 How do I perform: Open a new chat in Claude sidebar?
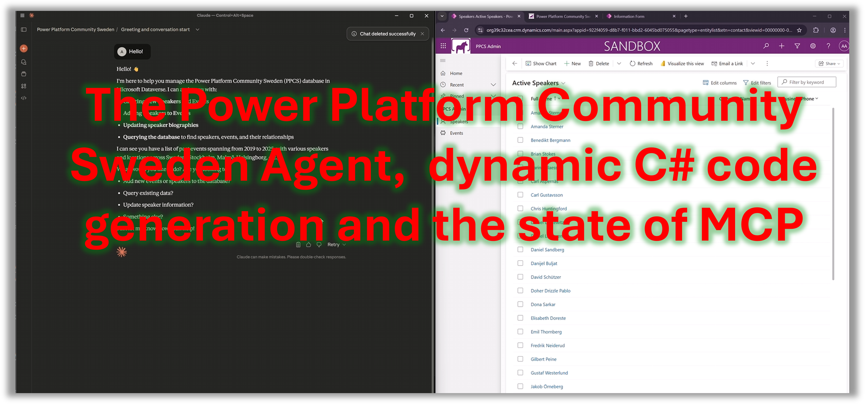click(24, 48)
